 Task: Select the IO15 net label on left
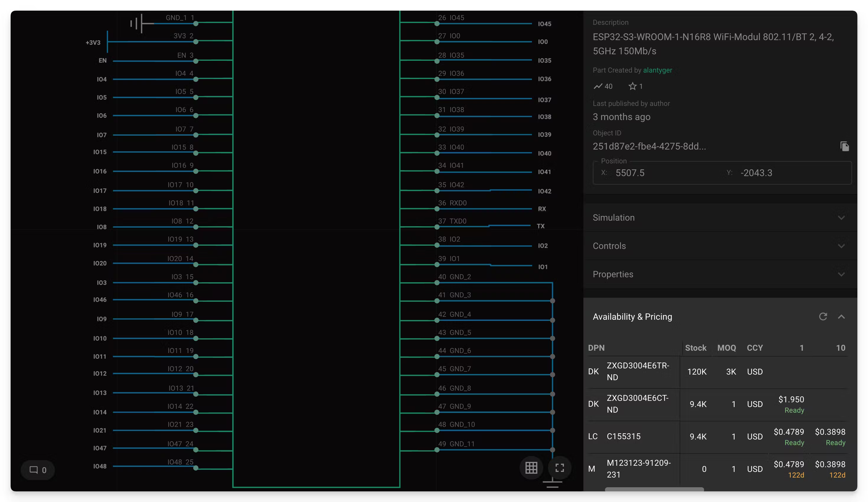click(100, 152)
